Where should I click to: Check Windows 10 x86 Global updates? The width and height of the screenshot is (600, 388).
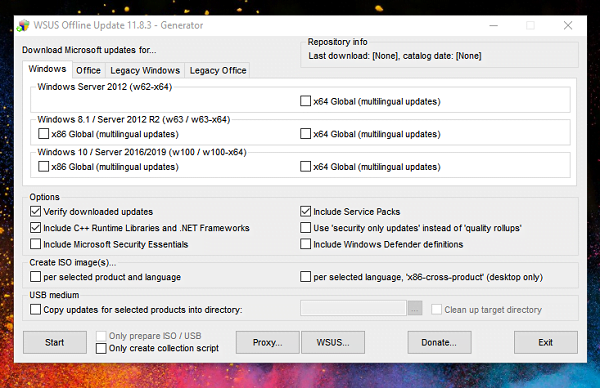pyautogui.click(x=43, y=166)
